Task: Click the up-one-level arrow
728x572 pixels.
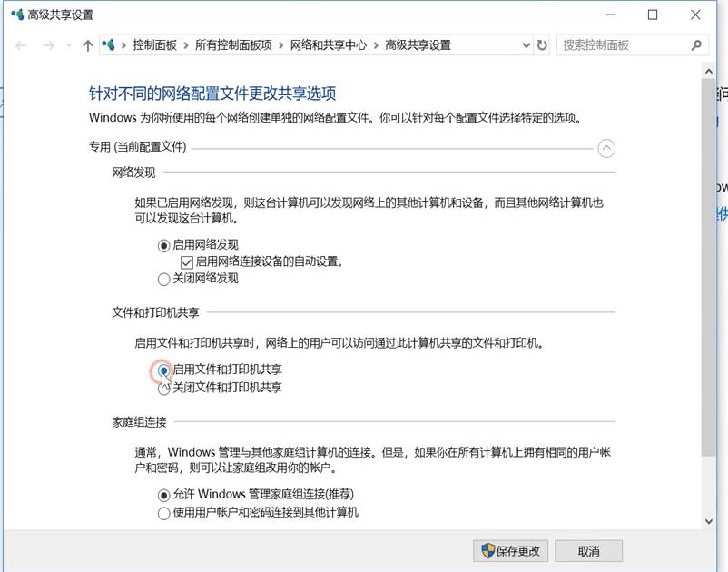Action: pyautogui.click(x=87, y=44)
